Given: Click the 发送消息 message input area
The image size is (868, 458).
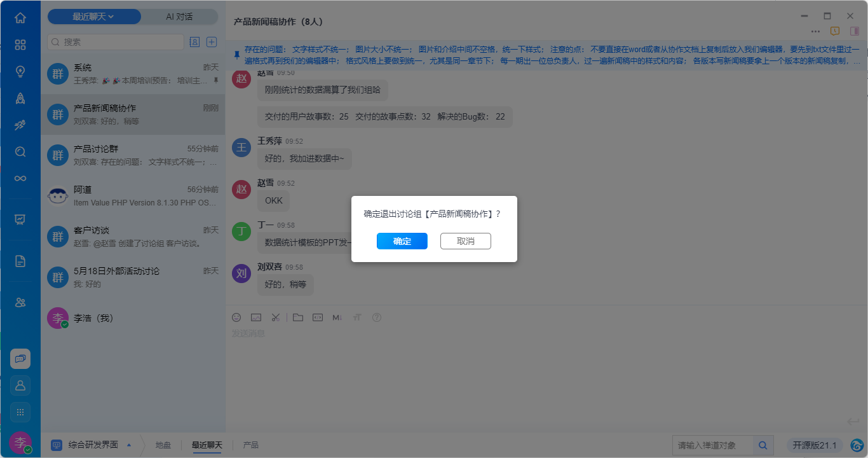Looking at the screenshot, I should (546, 369).
